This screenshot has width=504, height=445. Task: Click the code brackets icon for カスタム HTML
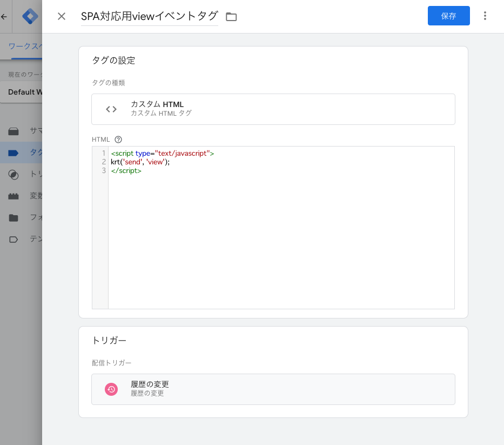(111, 109)
